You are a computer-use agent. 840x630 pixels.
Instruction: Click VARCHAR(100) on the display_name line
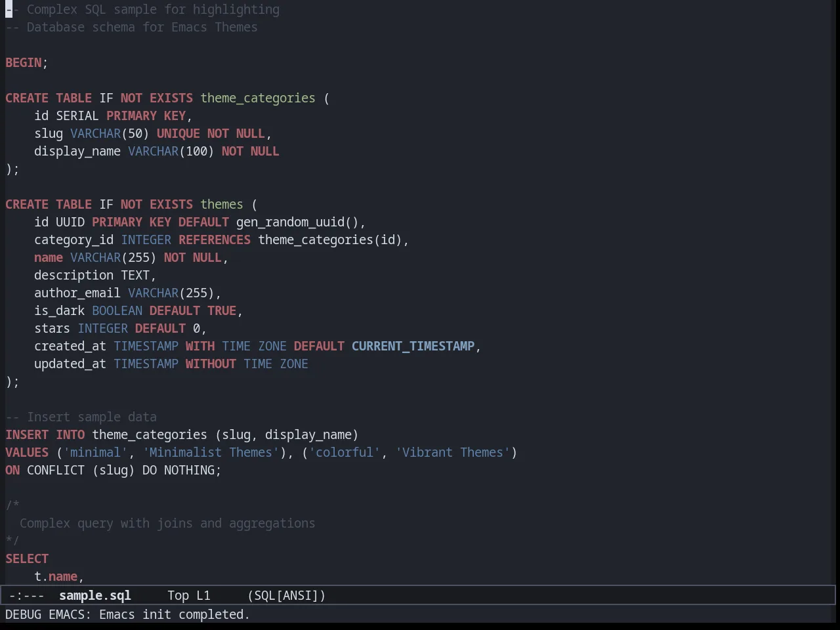tap(171, 151)
